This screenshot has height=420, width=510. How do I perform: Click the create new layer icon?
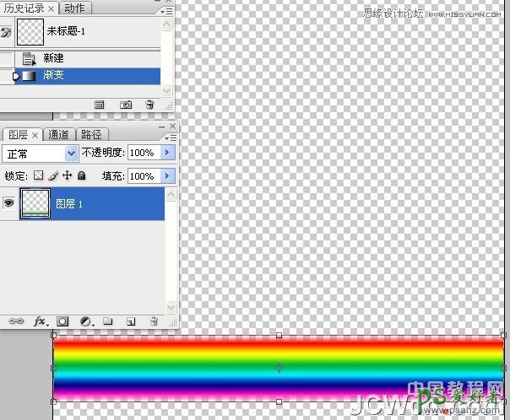tap(130, 321)
